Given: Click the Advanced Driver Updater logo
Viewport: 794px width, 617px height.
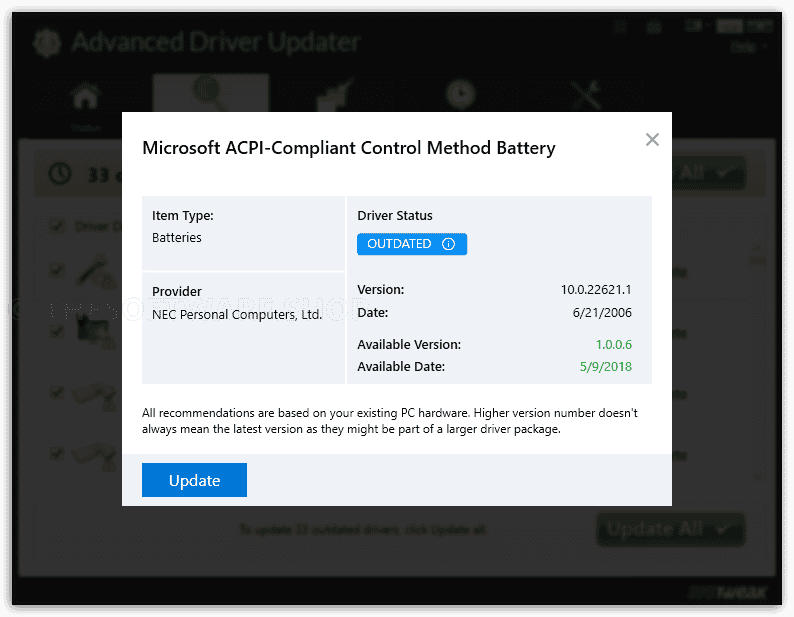Looking at the screenshot, I should point(47,43).
